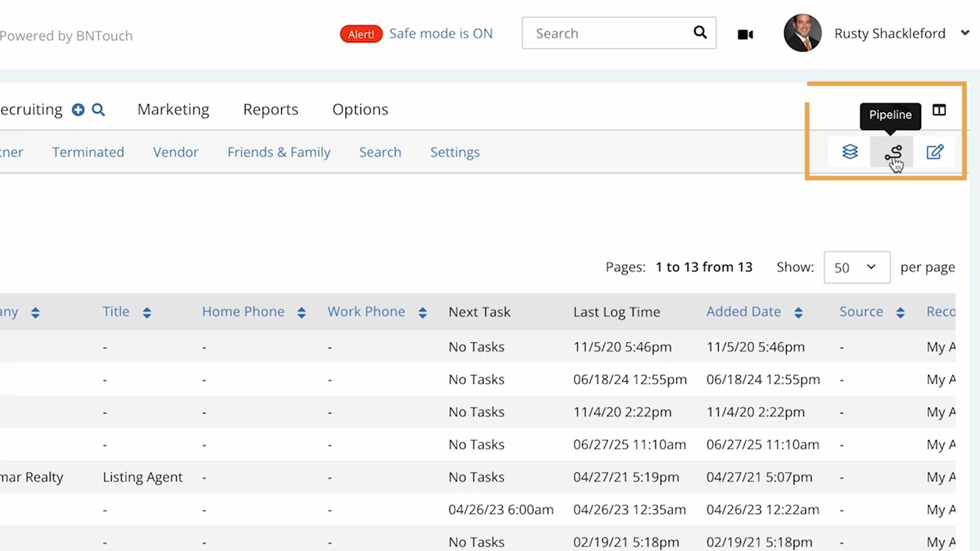Click the Pages 1 to 13 from 13 text
Viewport: 980px width, 551px height.
coord(679,267)
